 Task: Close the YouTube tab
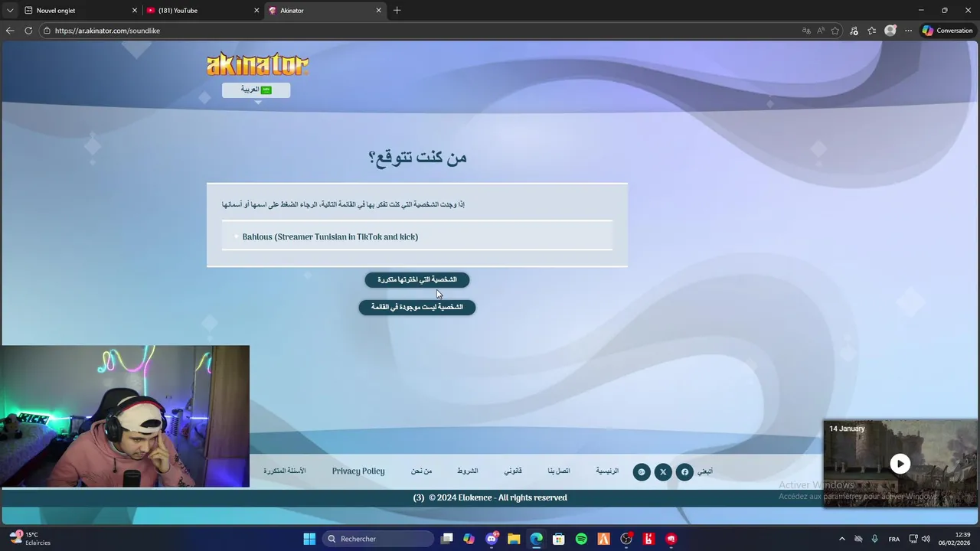[x=256, y=11]
